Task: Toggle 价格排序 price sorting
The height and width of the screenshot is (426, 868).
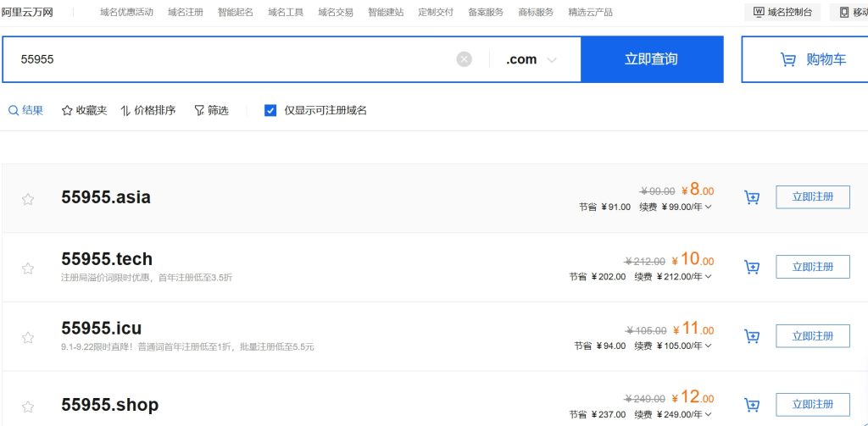Action: pyautogui.click(x=147, y=110)
